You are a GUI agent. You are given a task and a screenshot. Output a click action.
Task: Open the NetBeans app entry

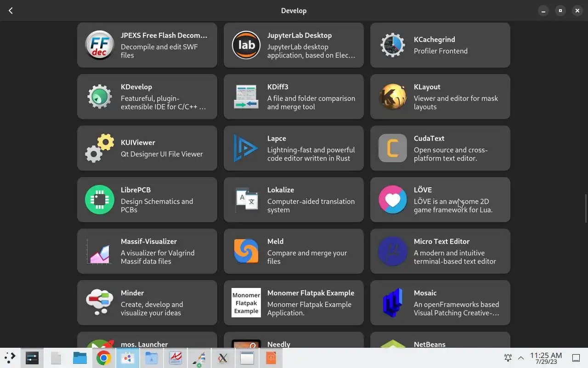pos(440,340)
